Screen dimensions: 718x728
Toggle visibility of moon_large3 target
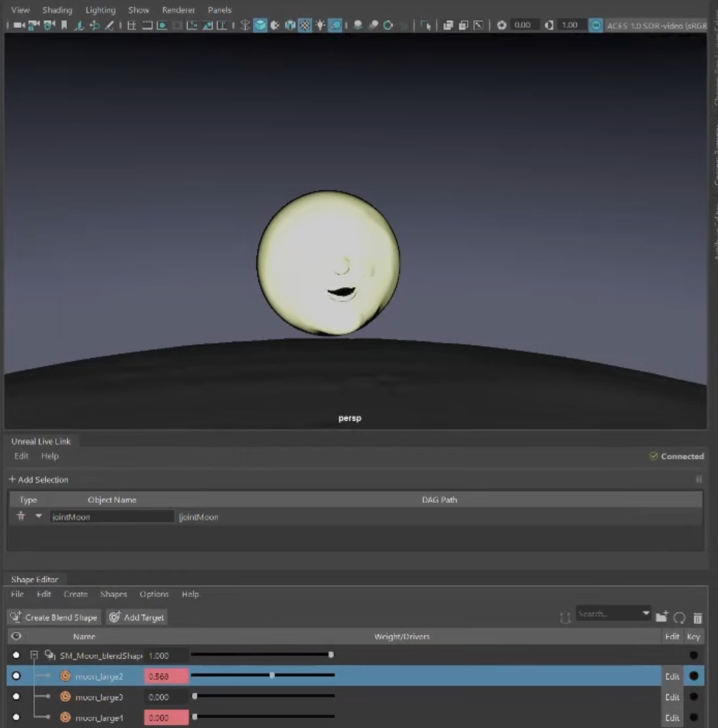coord(16,697)
